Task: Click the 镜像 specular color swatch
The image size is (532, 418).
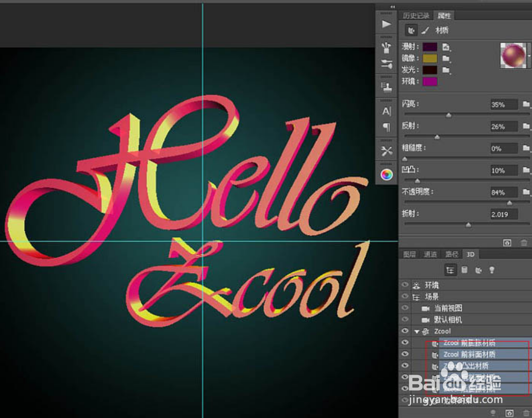Action: (430, 58)
